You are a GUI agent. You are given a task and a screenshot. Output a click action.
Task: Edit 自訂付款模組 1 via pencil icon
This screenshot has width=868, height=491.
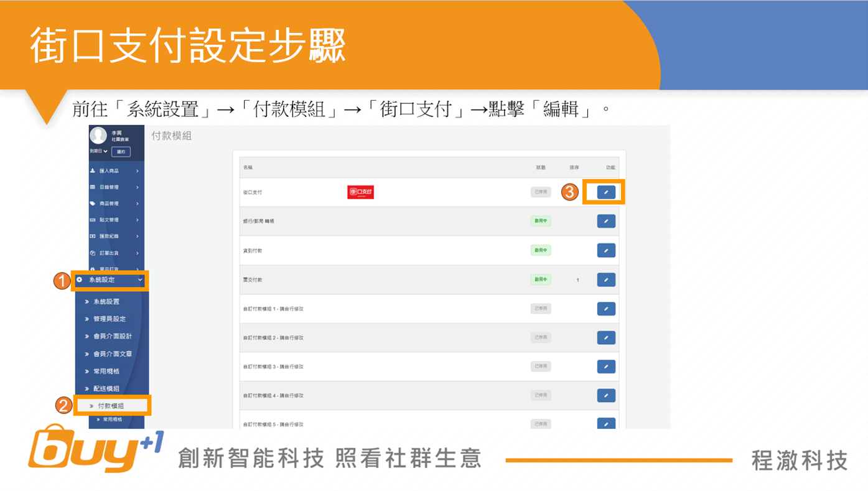point(606,309)
